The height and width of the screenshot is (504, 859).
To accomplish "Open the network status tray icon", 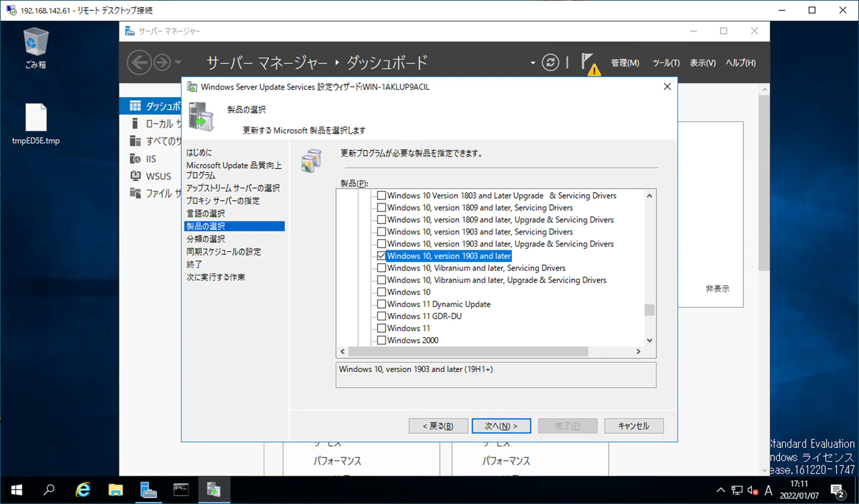I will pos(737,490).
